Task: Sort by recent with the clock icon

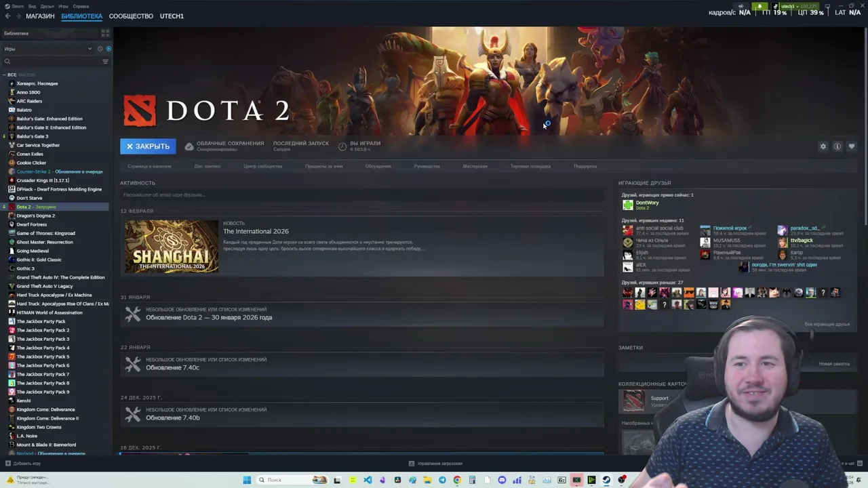Action: click(x=100, y=49)
